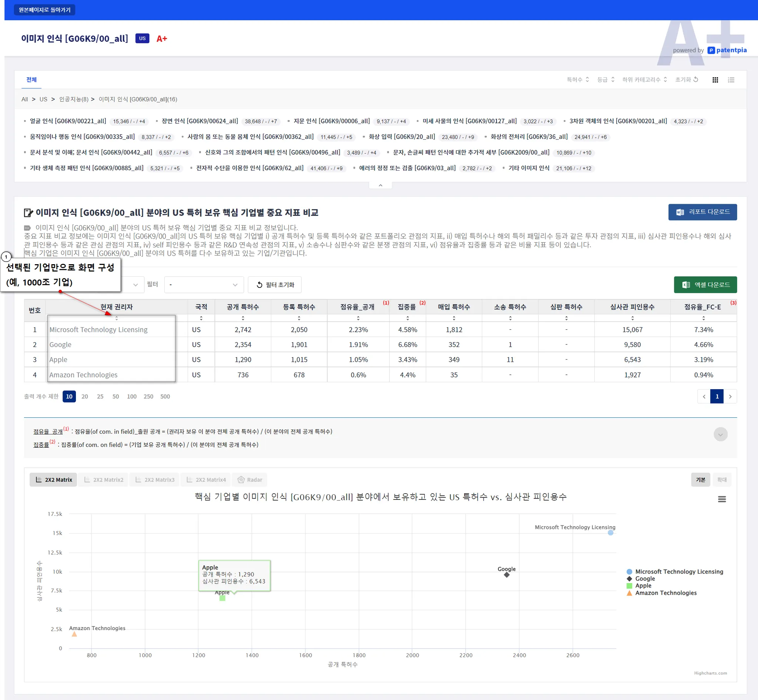
Task: Switch to Radar chart tab
Action: click(x=249, y=480)
